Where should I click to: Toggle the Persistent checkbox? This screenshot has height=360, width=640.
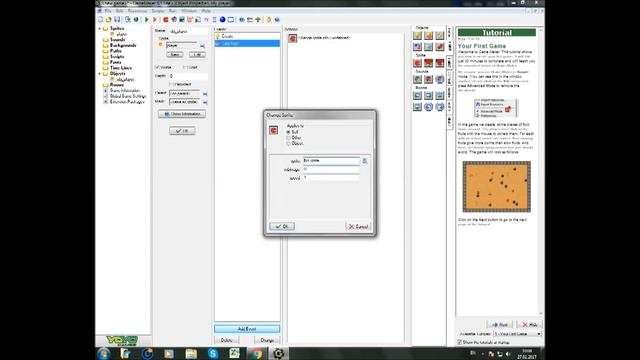click(172, 84)
